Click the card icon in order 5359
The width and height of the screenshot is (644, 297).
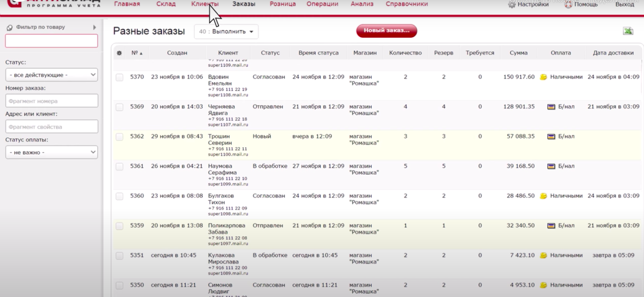(551, 225)
